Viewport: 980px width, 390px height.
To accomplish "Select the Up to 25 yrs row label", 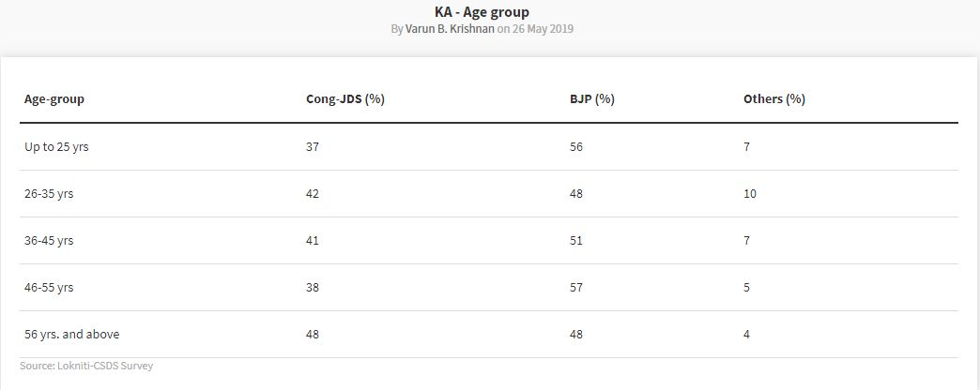I will coord(56,147).
